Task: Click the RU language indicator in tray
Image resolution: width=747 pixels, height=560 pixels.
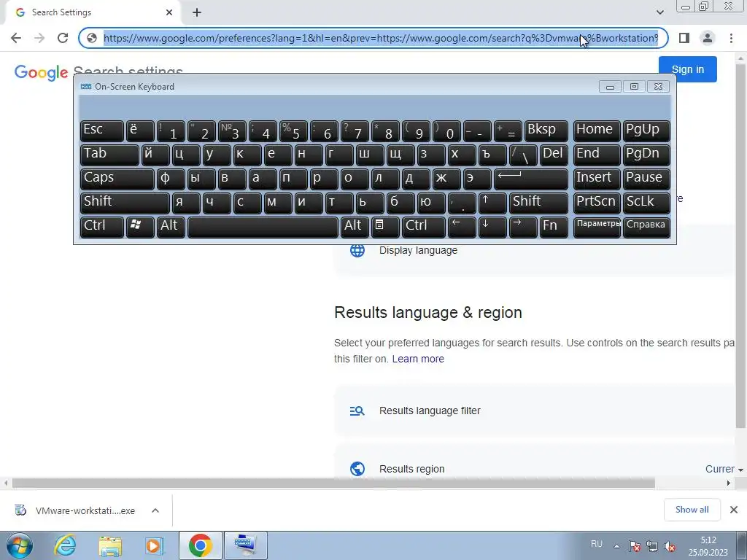Action: (597, 544)
